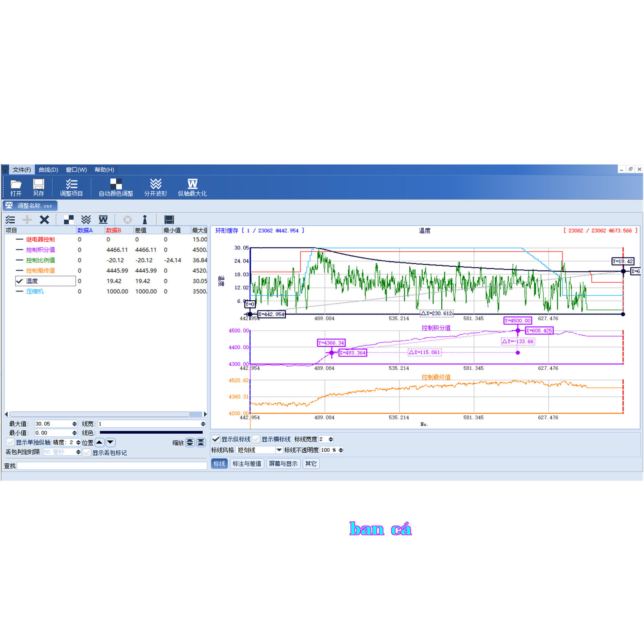This screenshot has width=644, height=644.
Task: Open the 曲线(D) menu
Action: (x=48, y=170)
